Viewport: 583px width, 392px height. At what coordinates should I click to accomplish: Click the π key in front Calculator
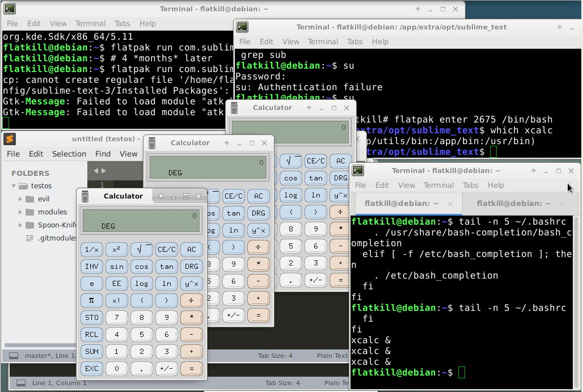[x=91, y=301]
